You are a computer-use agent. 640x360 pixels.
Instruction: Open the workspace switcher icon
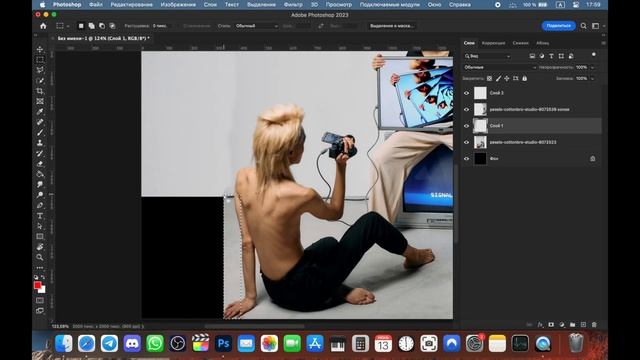click(x=596, y=26)
